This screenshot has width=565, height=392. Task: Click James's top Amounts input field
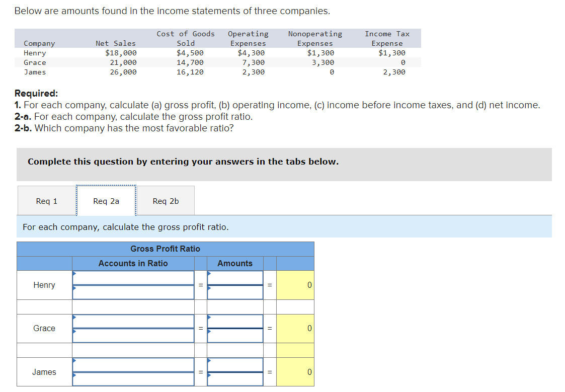point(235,365)
